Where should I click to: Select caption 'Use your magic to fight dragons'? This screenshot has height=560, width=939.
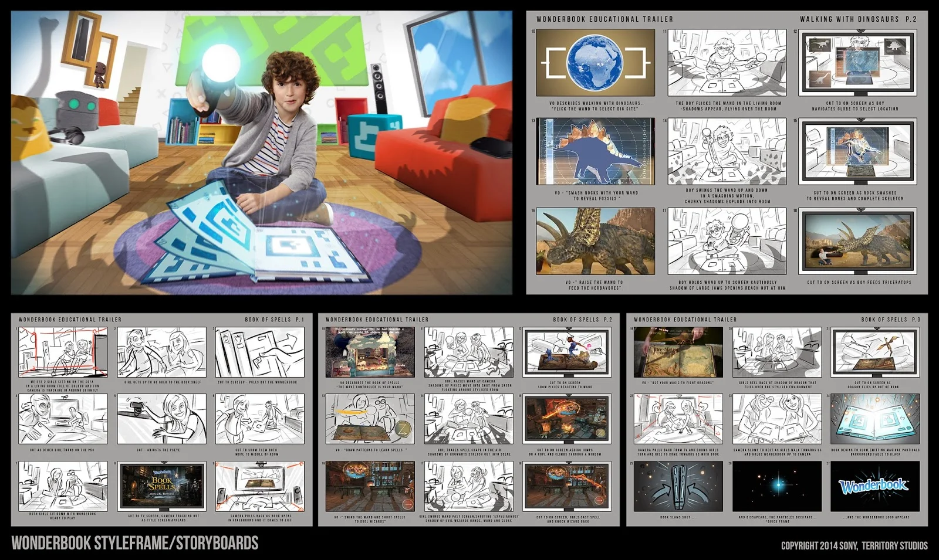pyautogui.click(x=678, y=382)
